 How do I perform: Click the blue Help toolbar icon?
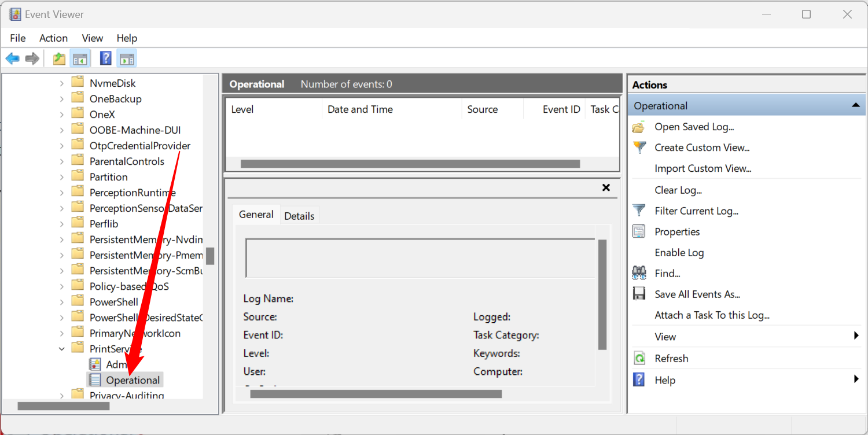106,58
